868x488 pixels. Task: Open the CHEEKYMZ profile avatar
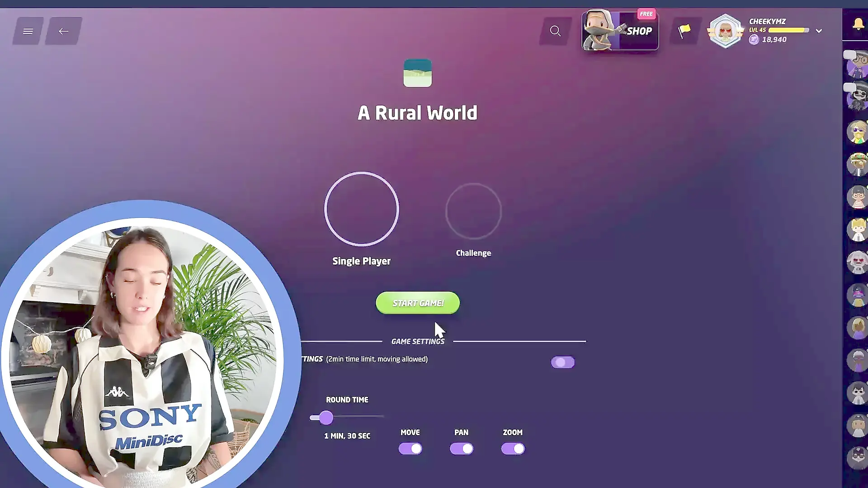725,31
